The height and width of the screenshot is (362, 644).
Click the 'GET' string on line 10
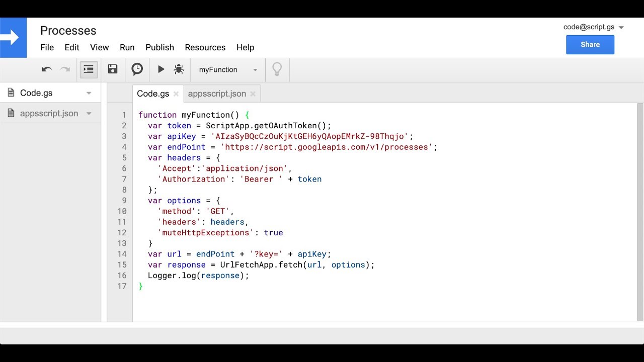tap(218, 211)
